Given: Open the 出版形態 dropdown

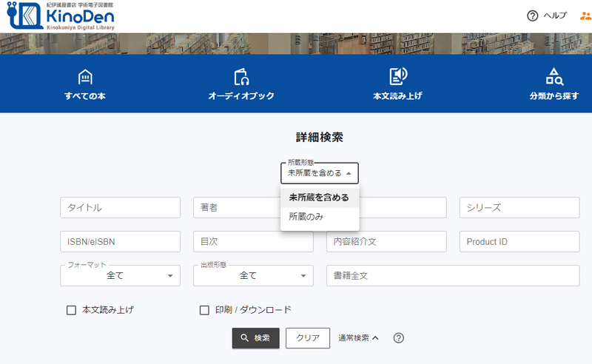Looking at the screenshot, I should point(253,276).
